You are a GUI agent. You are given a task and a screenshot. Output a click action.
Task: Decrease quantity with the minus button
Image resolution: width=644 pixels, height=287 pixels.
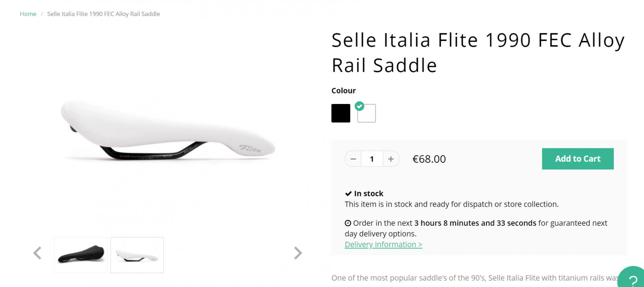pyautogui.click(x=353, y=159)
